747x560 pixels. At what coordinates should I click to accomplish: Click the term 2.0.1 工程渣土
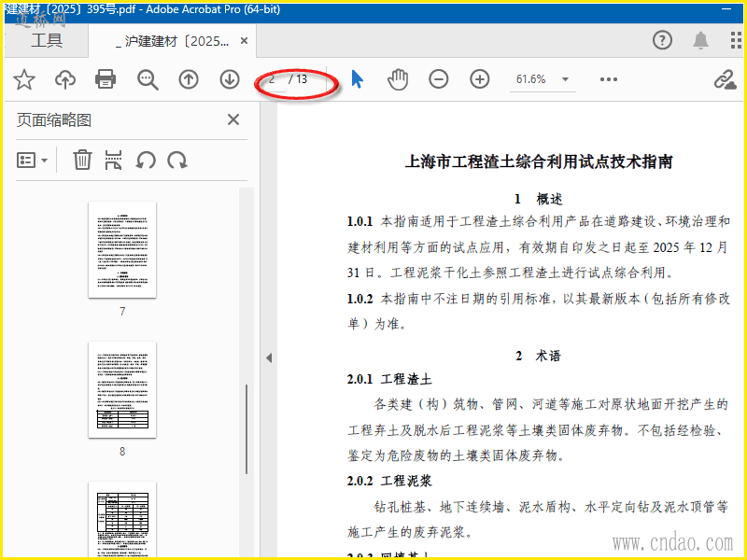coord(389,380)
